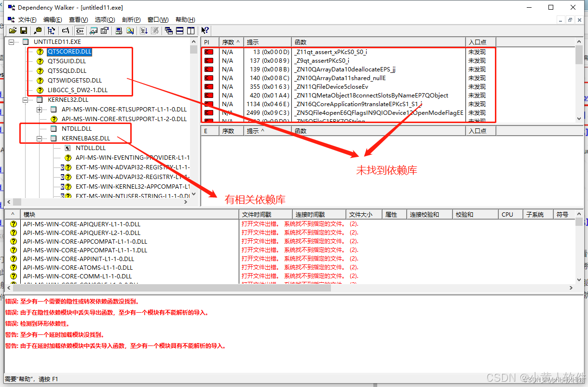Screen dimensions: 588x387
Task: Open the 帮助(H) menu
Action: [185, 20]
